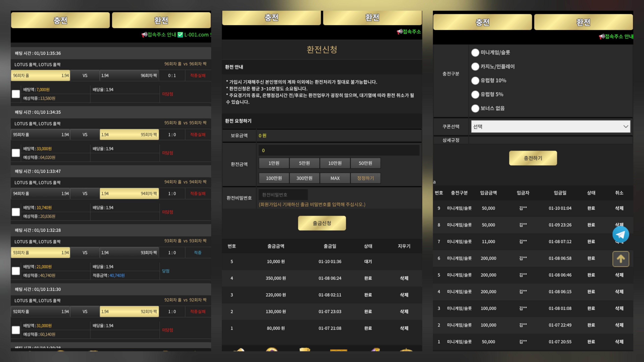Select 미니게임/슬롯 radio option
The width and height of the screenshot is (644, 362).
pos(475,53)
